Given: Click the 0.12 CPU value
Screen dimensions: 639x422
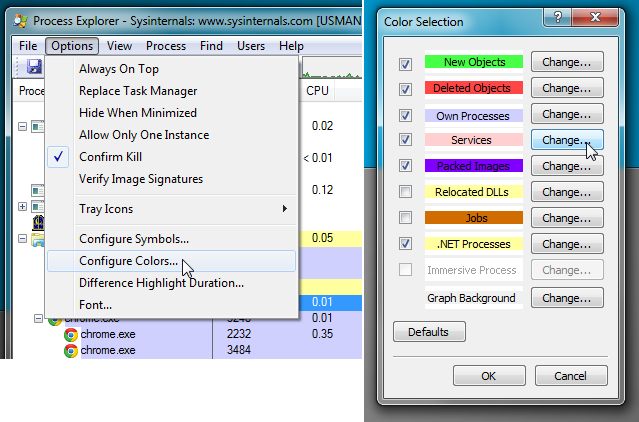Looking at the screenshot, I should pyautogui.click(x=322, y=190).
